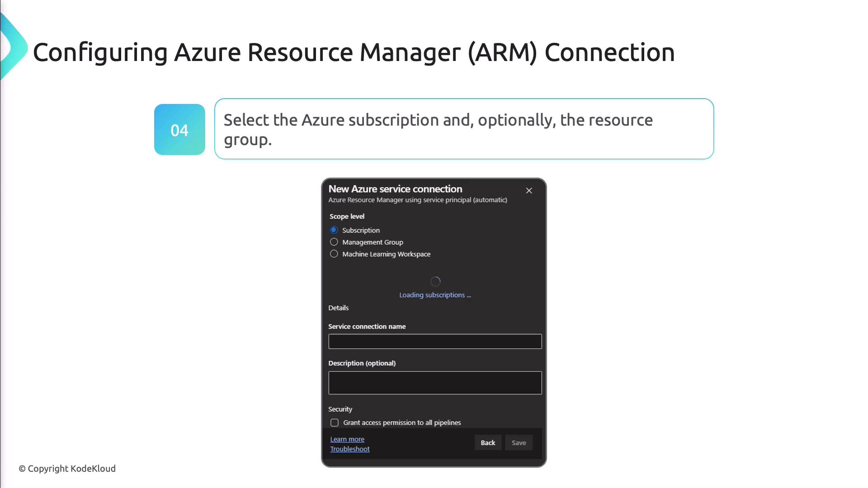The width and height of the screenshot is (868, 488).
Task: Click the Scope level heading
Action: click(x=347, y=216)
